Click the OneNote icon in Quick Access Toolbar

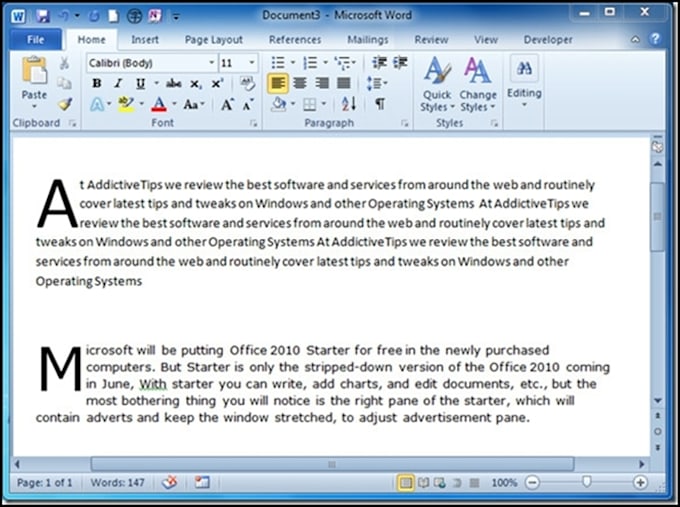point(155,16)
